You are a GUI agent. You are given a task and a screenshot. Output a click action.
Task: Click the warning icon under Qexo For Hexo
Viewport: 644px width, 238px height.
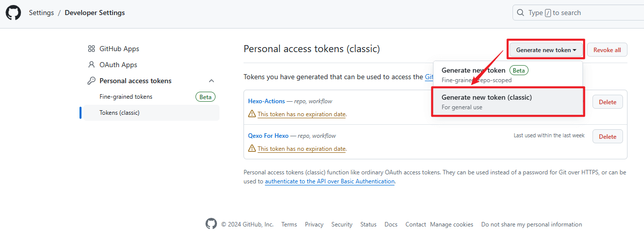(252, 149)
